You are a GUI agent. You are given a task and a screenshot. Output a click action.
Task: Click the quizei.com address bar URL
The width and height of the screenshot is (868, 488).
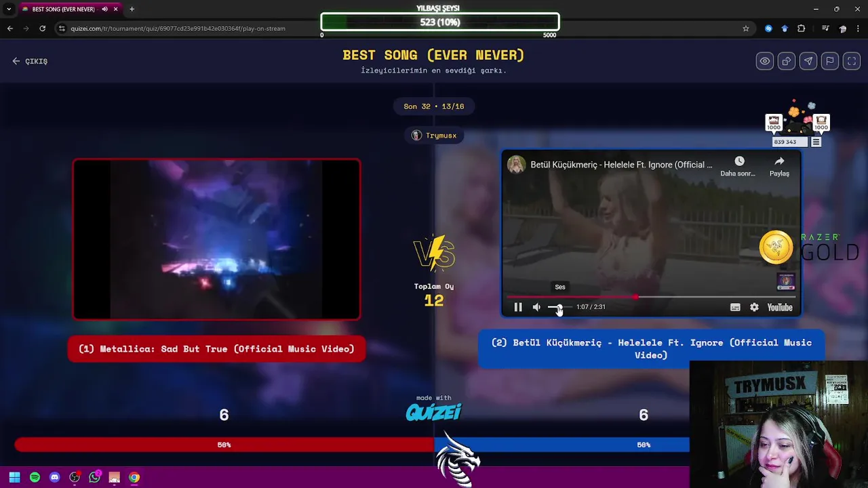pyautogui.click(x=178, y=28)
